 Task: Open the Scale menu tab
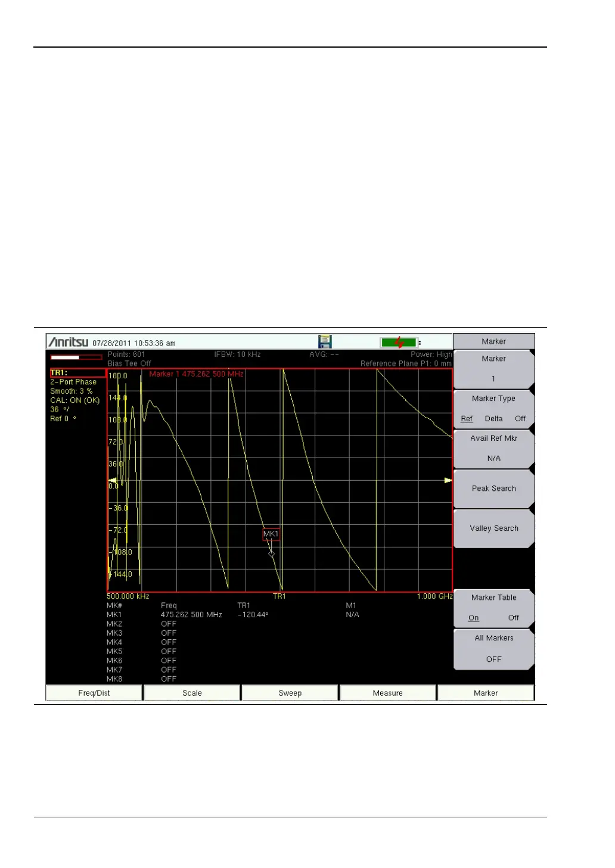(192, 693)
